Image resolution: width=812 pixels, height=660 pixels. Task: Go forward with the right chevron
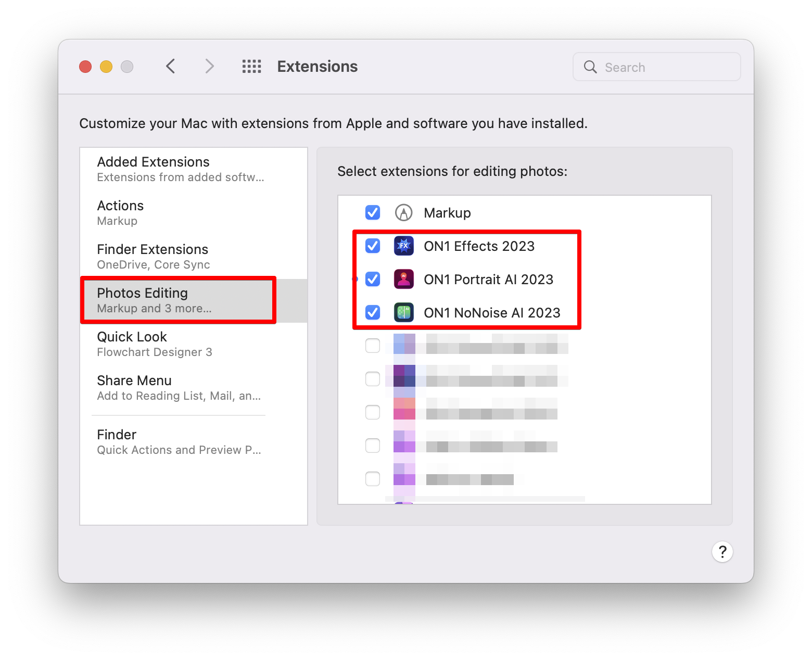pos(209,67)
